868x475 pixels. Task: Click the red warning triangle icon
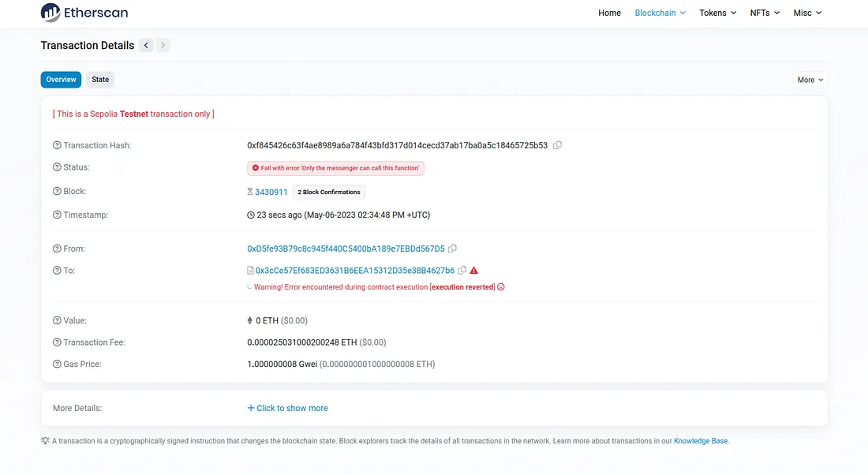(473, 271)
